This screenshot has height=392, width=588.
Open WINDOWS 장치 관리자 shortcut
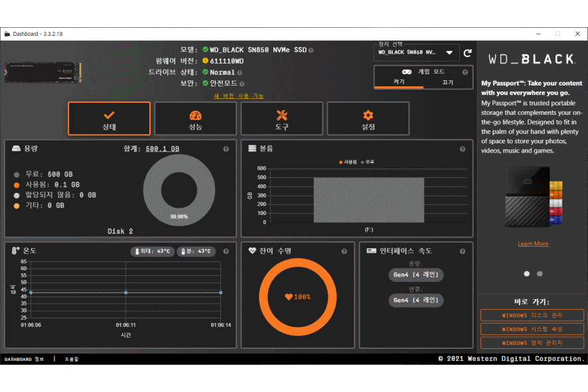click(532, 343)
